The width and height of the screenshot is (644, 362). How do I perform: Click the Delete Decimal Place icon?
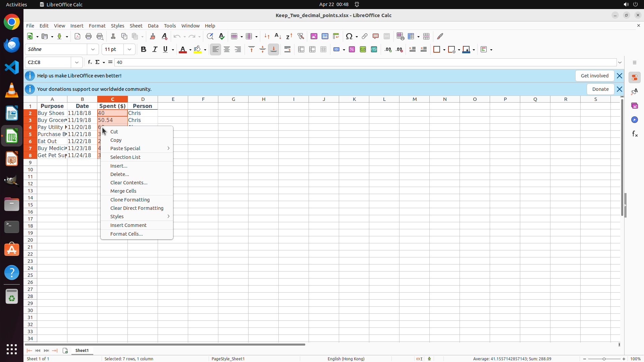click(399, 50)
